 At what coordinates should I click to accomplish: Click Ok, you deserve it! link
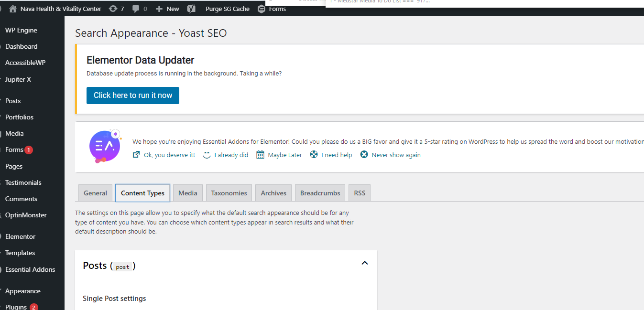tap(169, 155)
